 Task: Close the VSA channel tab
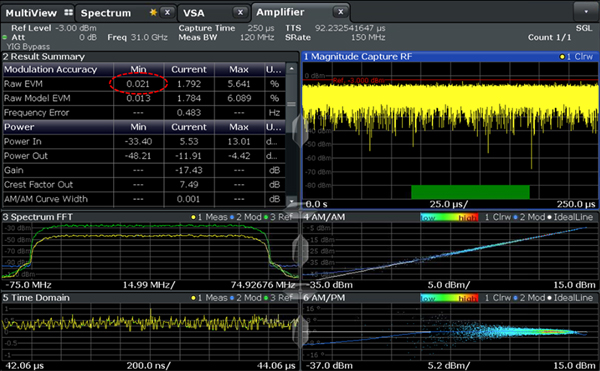pos(240,12)
